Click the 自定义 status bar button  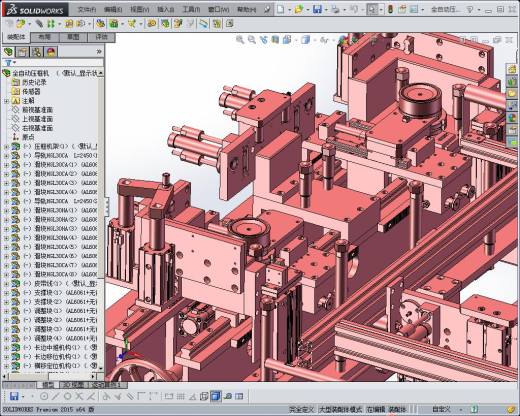click(441, 409)
